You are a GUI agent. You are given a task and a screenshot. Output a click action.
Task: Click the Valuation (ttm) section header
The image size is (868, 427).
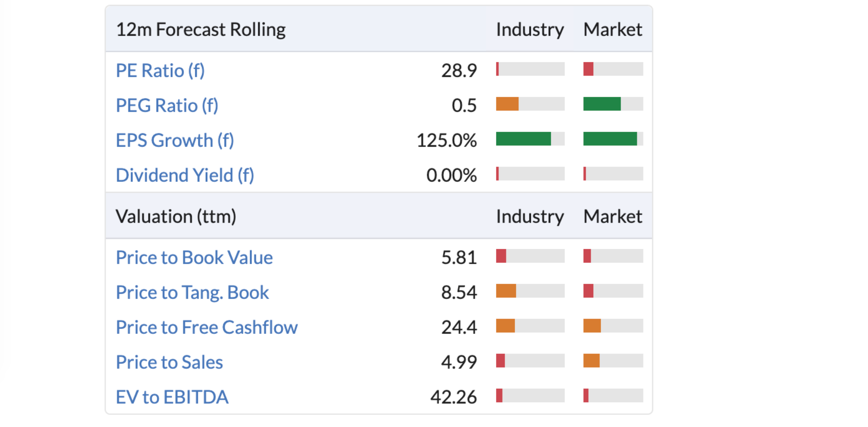point(176,217)
